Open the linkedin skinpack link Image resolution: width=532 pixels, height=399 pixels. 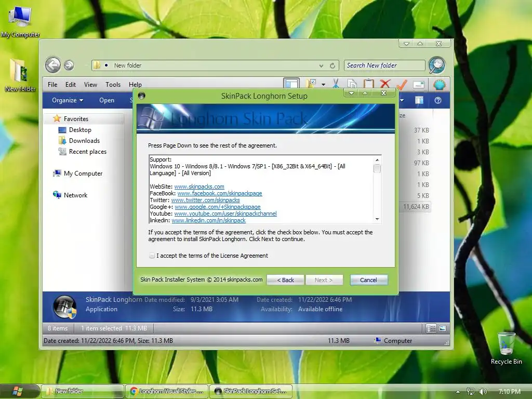click(x=208, y=220)
